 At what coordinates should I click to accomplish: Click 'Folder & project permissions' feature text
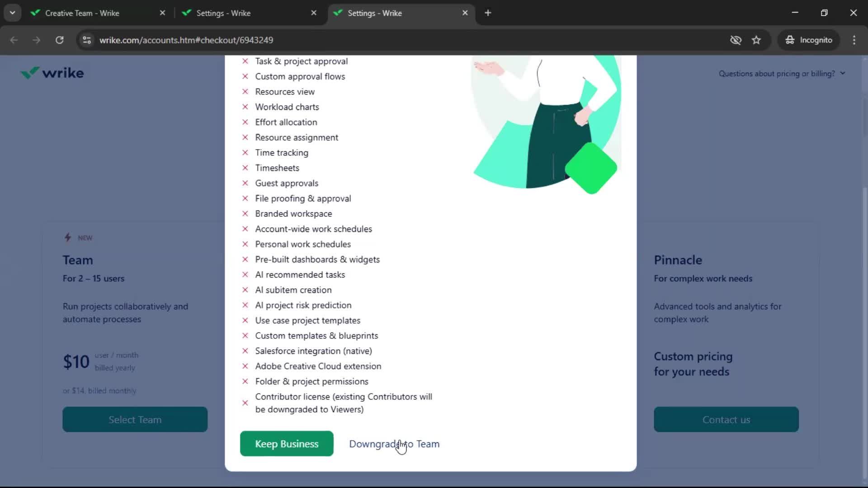312,381
